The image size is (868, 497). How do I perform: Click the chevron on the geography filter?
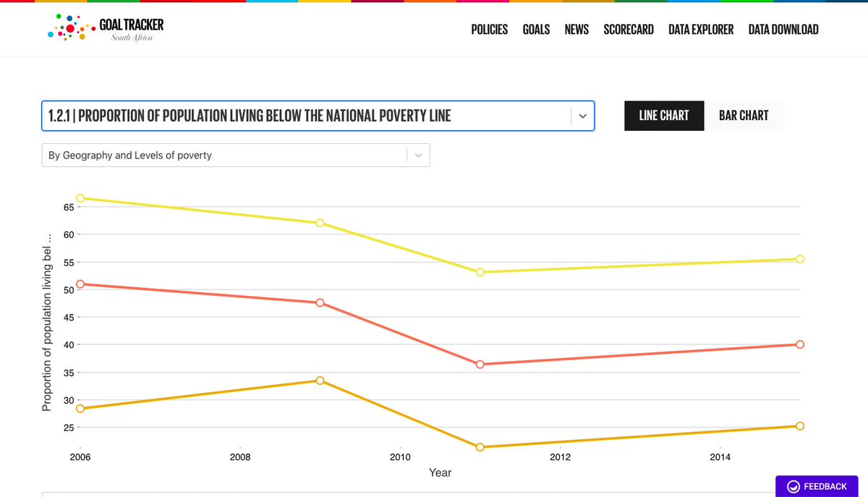tap(417, 155)
